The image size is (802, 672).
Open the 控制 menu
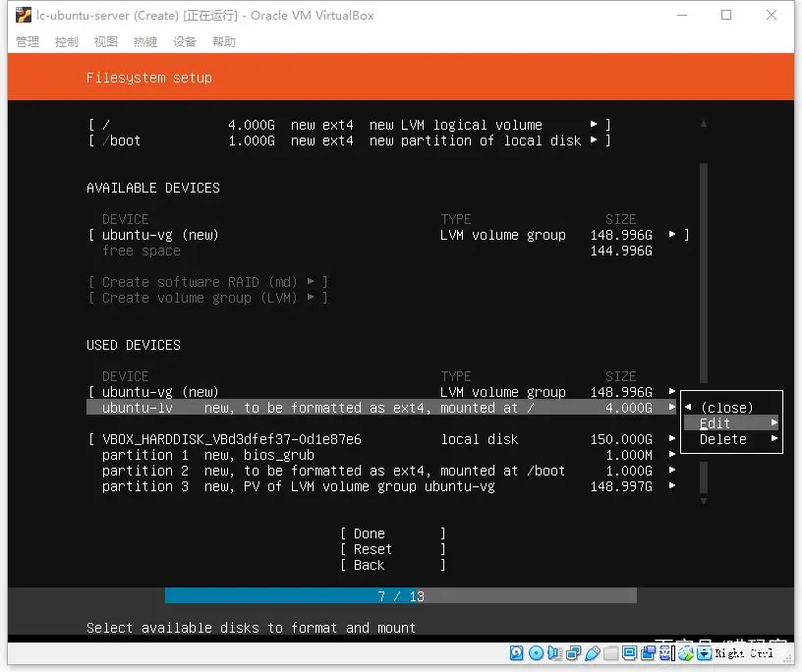67,42
